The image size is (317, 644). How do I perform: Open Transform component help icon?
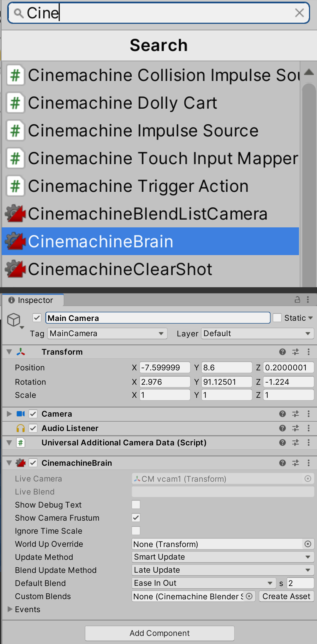(x=282, y=352)
